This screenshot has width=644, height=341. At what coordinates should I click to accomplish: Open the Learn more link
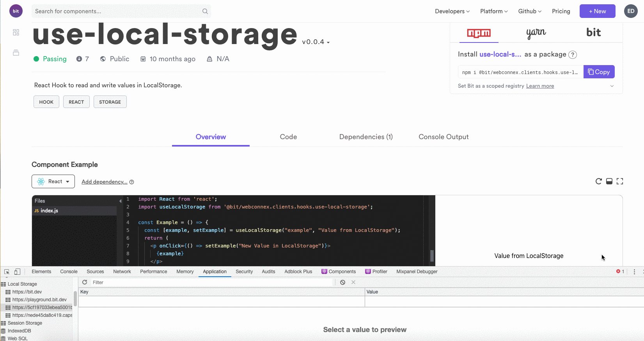point(540,86)
